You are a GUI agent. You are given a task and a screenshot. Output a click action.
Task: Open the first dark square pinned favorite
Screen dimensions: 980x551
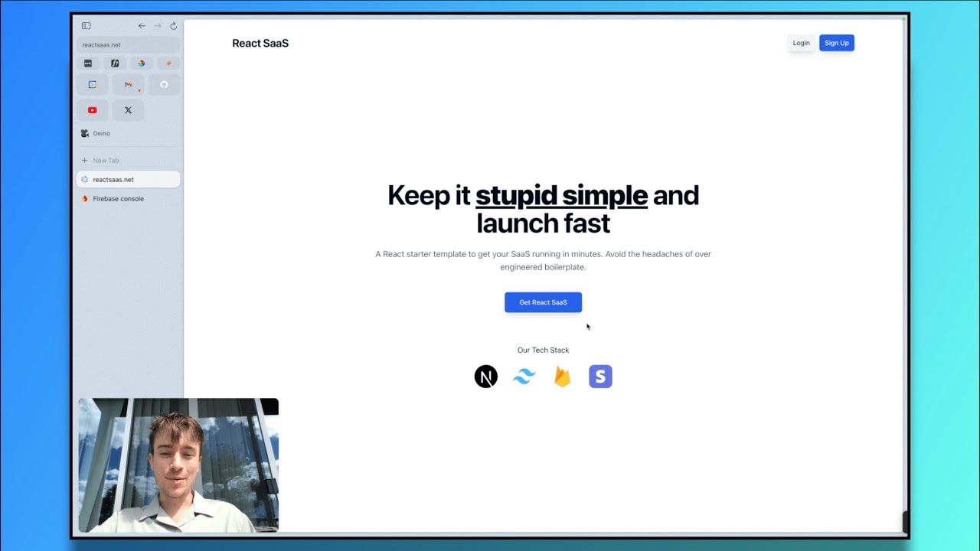click(88, 64)
